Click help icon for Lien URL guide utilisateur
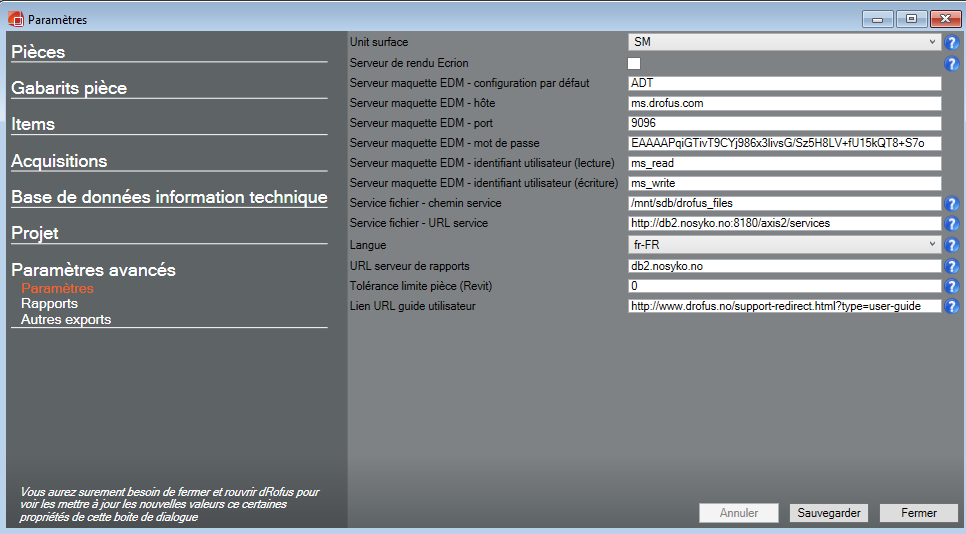Screen dimensions: 966x534 (x=952, y=306)
